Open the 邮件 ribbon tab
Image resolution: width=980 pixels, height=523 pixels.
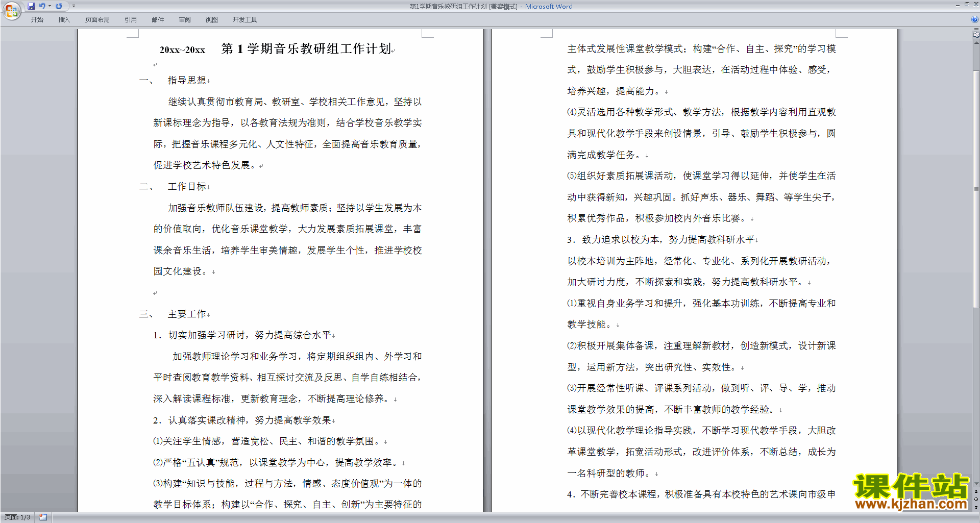(x=158, y=20)
